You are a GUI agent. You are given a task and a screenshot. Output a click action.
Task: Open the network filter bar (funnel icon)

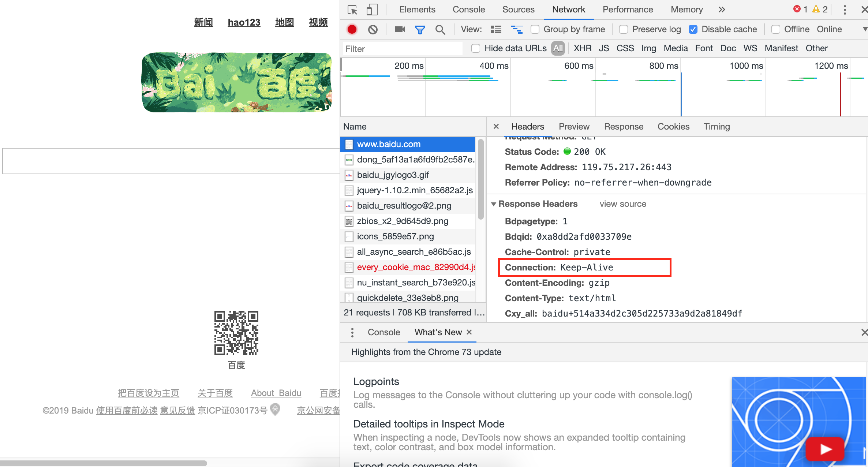click(x=420, y=29)
